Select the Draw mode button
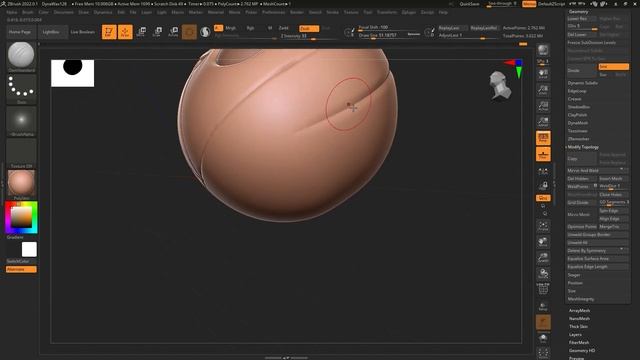640x360 pixels. point(125,32)
